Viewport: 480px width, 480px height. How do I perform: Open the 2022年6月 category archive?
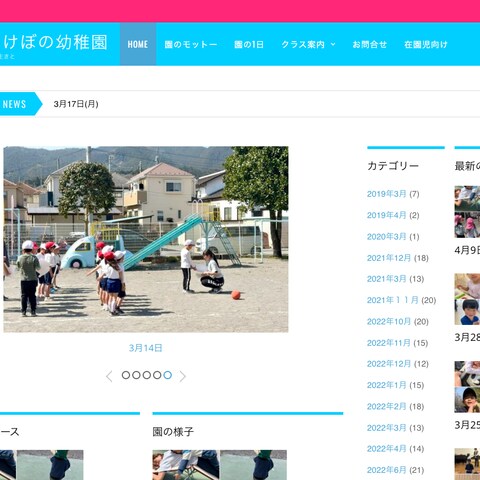click(x=387, y=470)
